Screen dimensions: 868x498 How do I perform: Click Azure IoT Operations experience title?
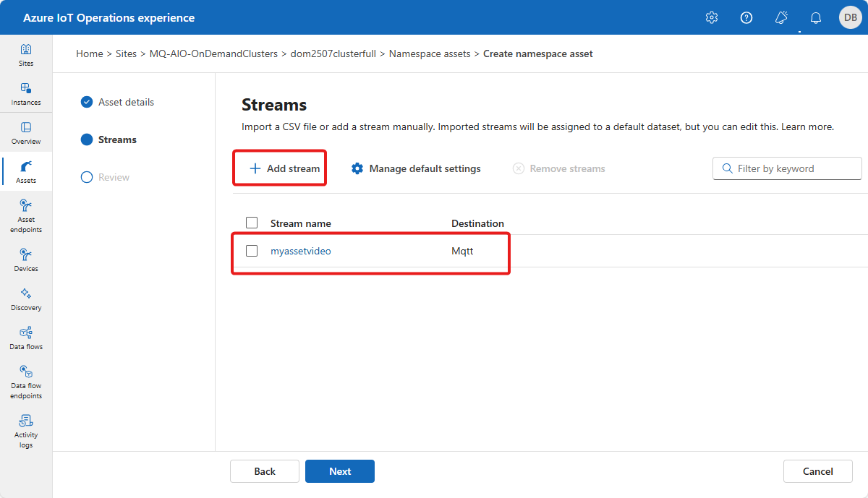tap(109, 17)
